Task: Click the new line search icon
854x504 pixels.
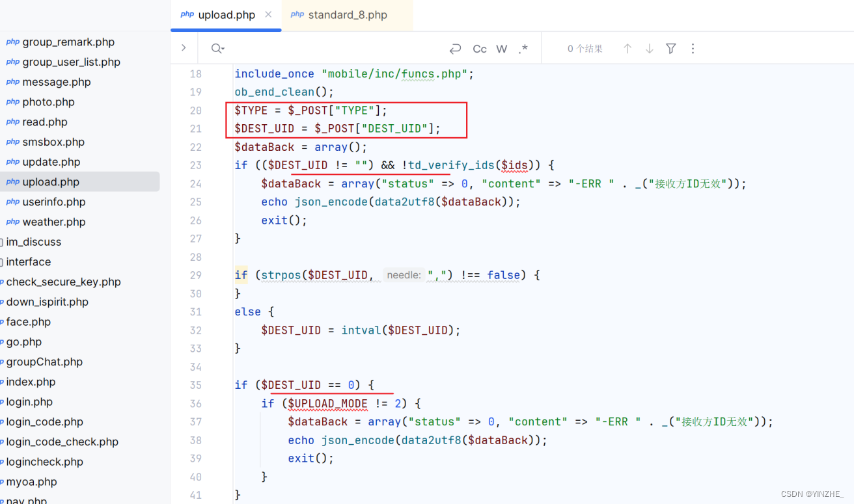Action: 455,49
